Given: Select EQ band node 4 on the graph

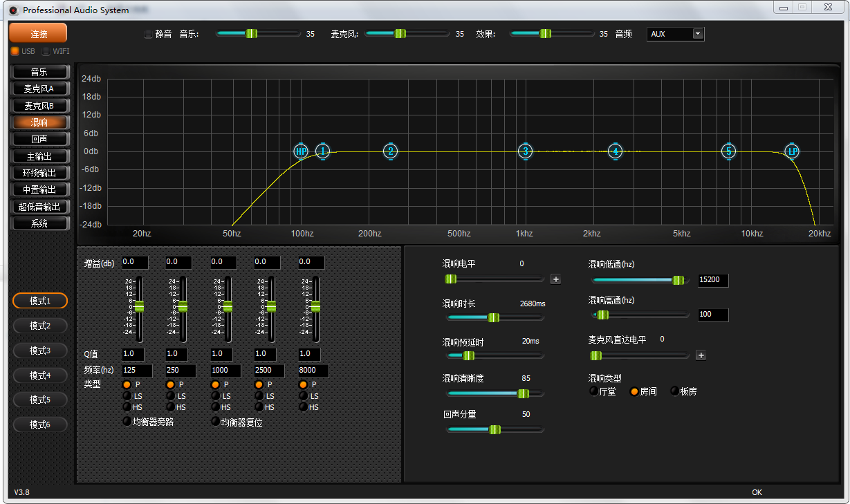Looking at the screenshot, I should (616, 151).
